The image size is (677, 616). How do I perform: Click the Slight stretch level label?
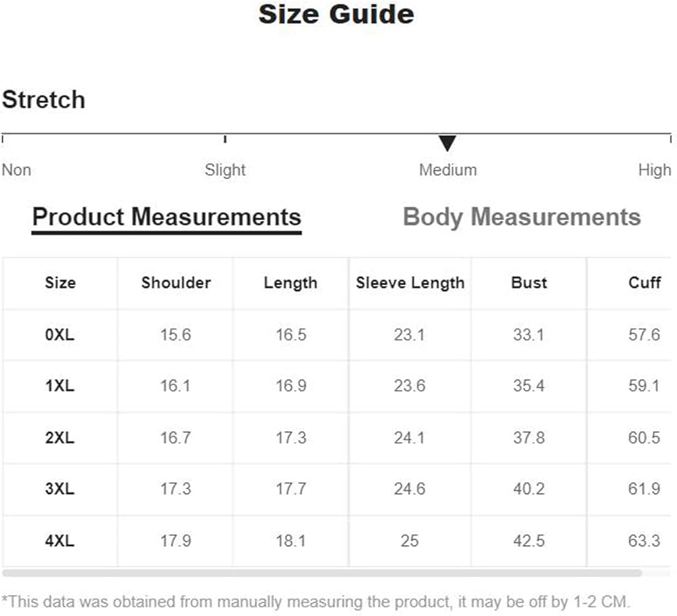[225, 170]
